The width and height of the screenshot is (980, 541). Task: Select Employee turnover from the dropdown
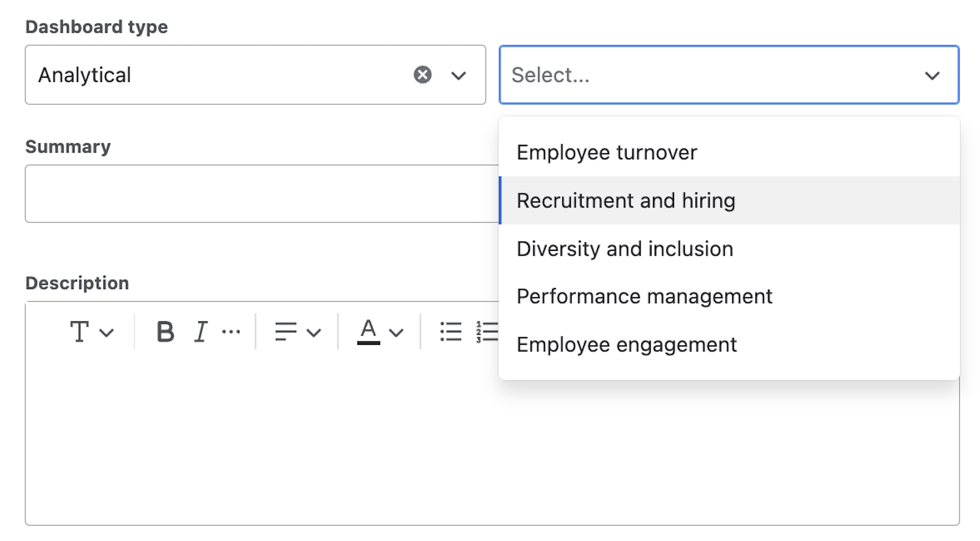(606, 152)
